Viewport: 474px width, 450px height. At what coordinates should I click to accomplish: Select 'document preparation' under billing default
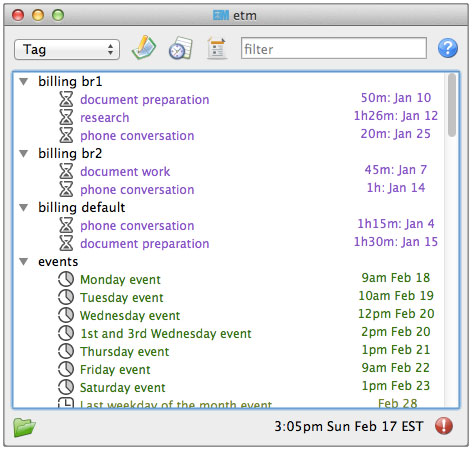tap(145, 244)
